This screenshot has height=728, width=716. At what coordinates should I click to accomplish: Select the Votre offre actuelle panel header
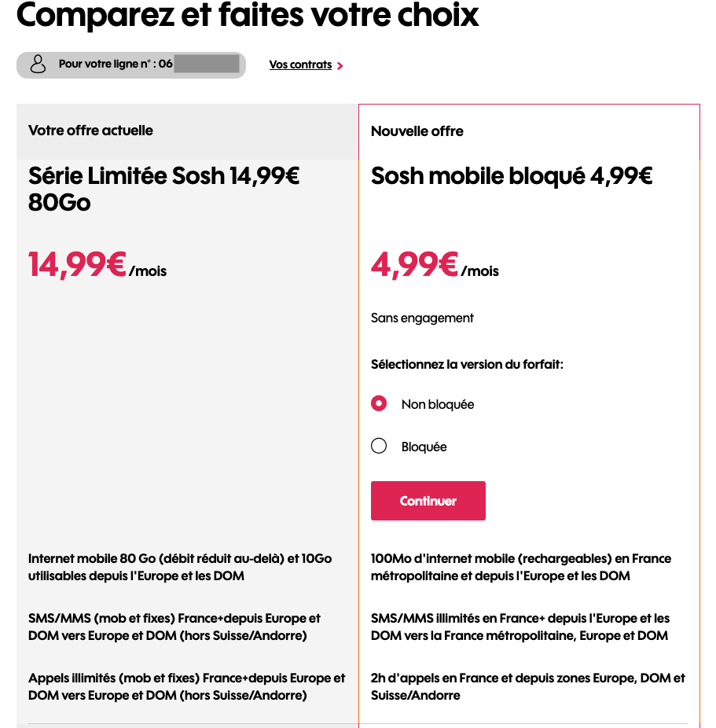(91, 131)
